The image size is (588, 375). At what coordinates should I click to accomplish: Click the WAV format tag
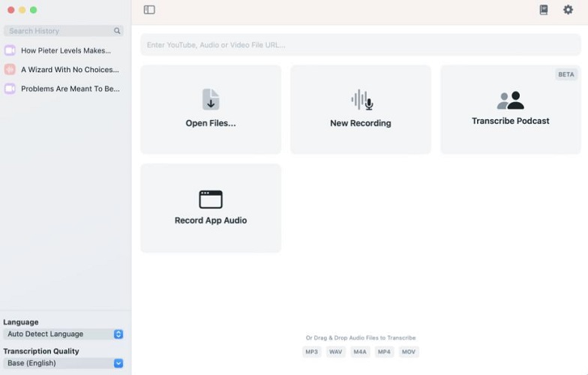point(336,352)
